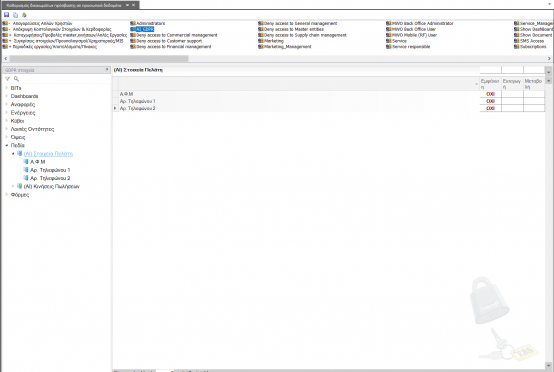Expand the Αναφορές tree node
Image resolution: width=554 pixels, height=372 pixels.
[7, 104]
